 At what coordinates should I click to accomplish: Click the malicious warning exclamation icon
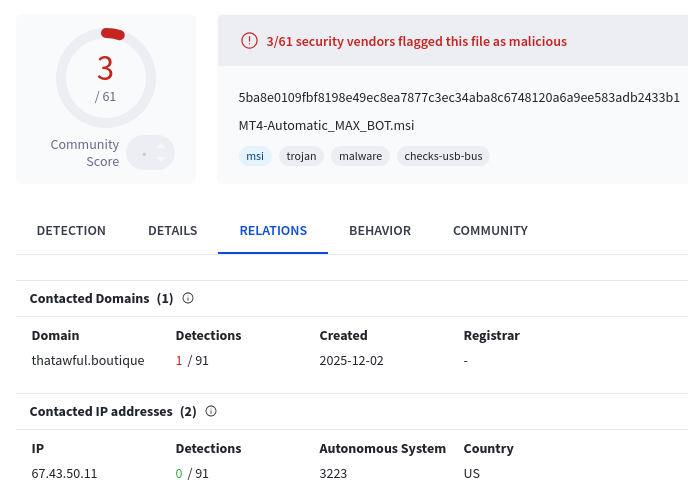pyautogui.click(x=249, y=41)
